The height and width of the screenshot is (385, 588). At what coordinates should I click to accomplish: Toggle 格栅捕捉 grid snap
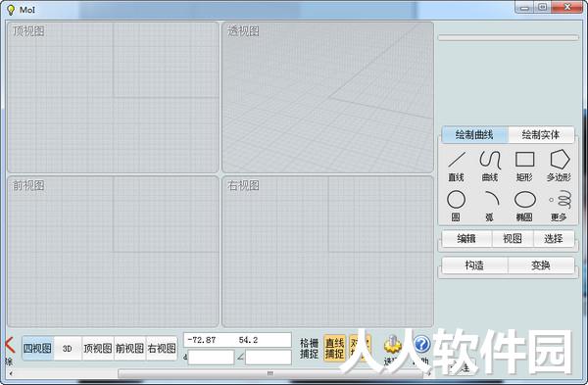(310, 348)
